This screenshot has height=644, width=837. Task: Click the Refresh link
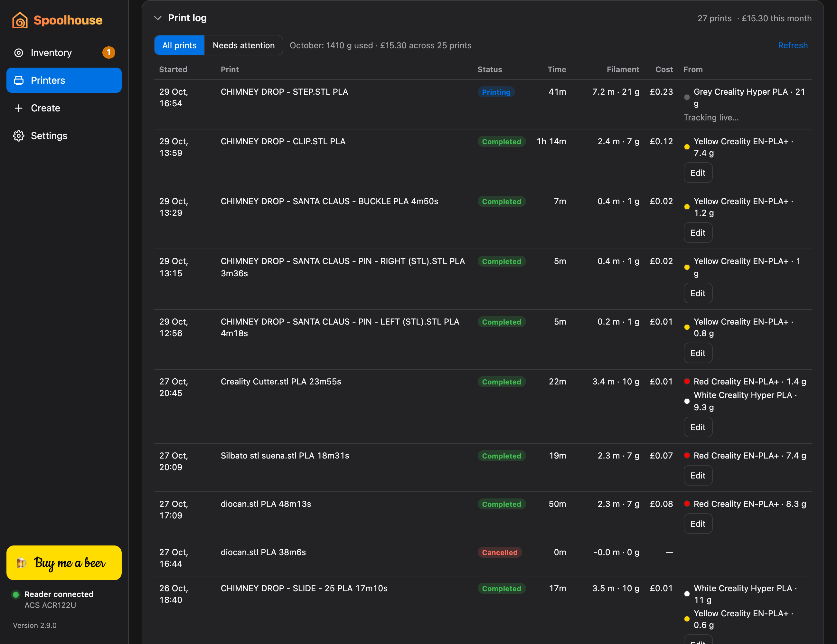[793, 45]
